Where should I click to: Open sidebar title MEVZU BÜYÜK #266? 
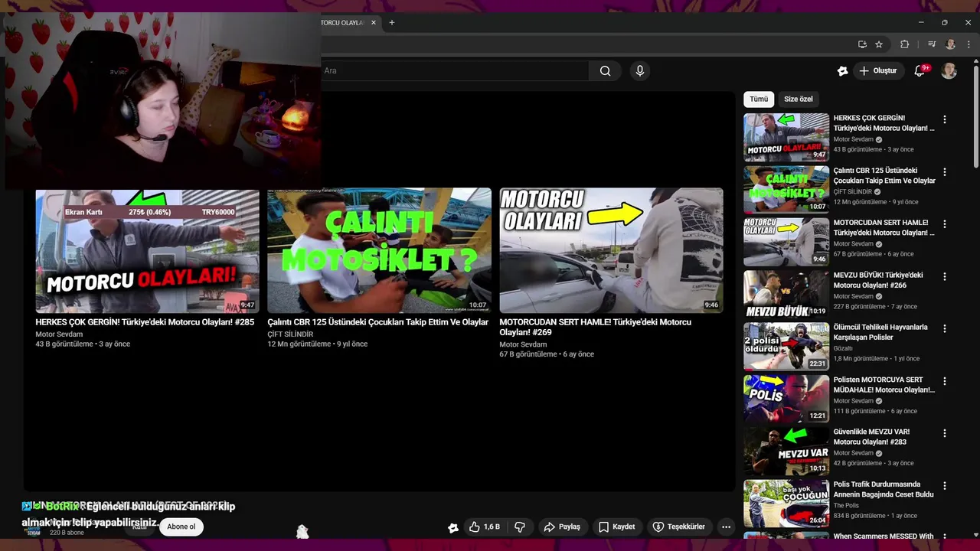coord(878,280)
